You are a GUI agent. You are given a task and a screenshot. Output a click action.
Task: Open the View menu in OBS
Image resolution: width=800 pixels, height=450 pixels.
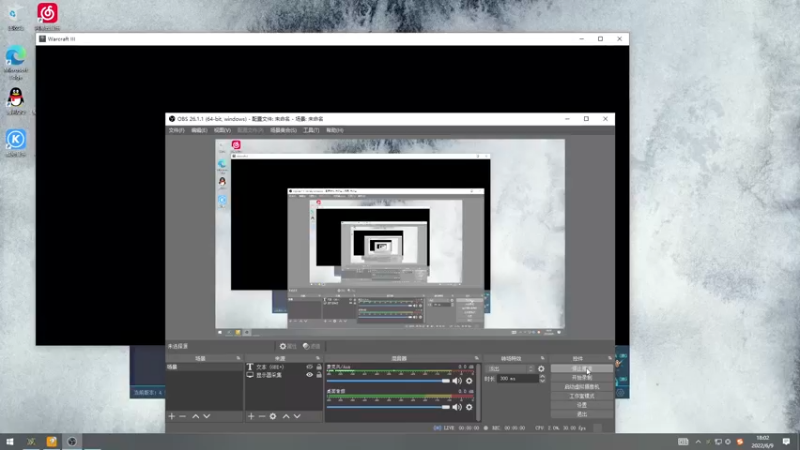(x=222, y=131)
